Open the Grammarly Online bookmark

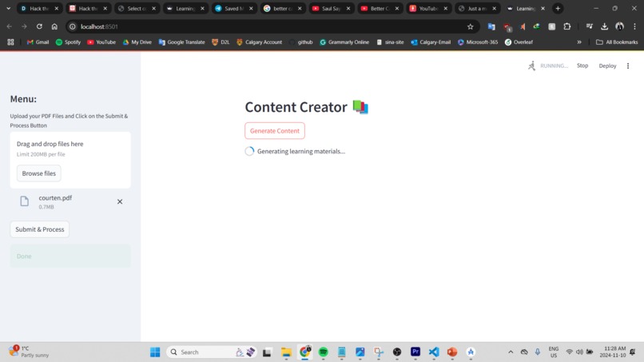coord(344,42)
